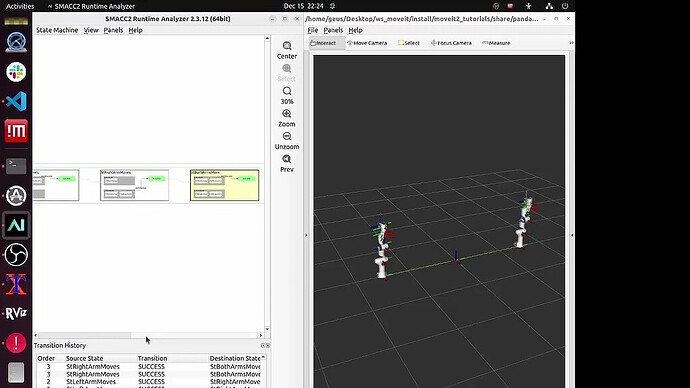The height and width of the screenshot is (388, 690).
Task: Go to previous view with Prev icon
Action: pyautogui.click(x=287, y=159)
